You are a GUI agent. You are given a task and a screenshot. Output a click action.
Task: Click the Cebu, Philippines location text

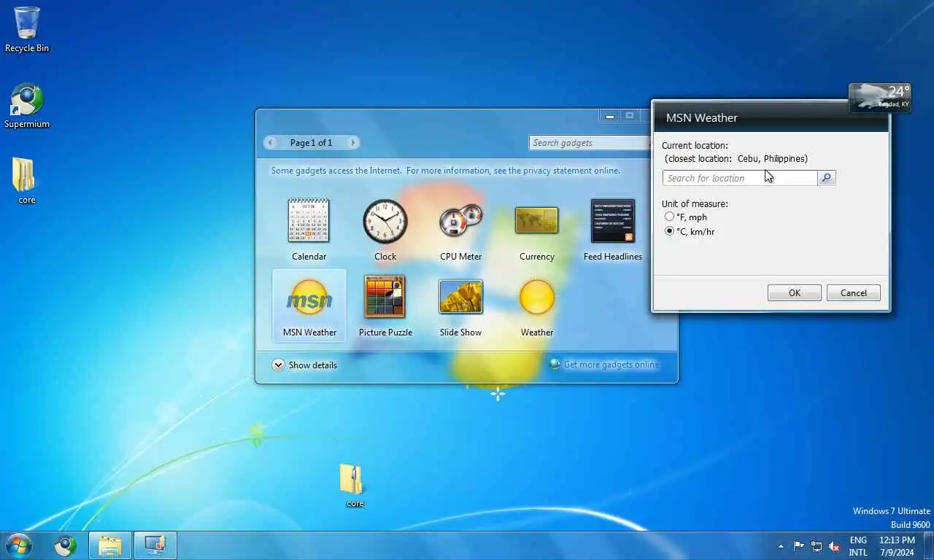(773, 159)
